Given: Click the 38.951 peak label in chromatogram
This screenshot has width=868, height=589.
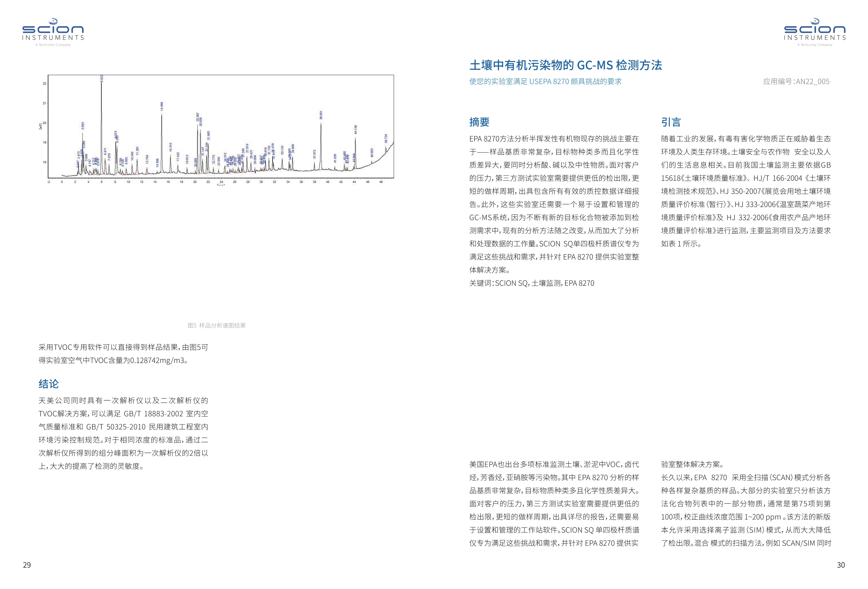Looking at the screenshot, I should pyautogui.click(x=321, y=115).
